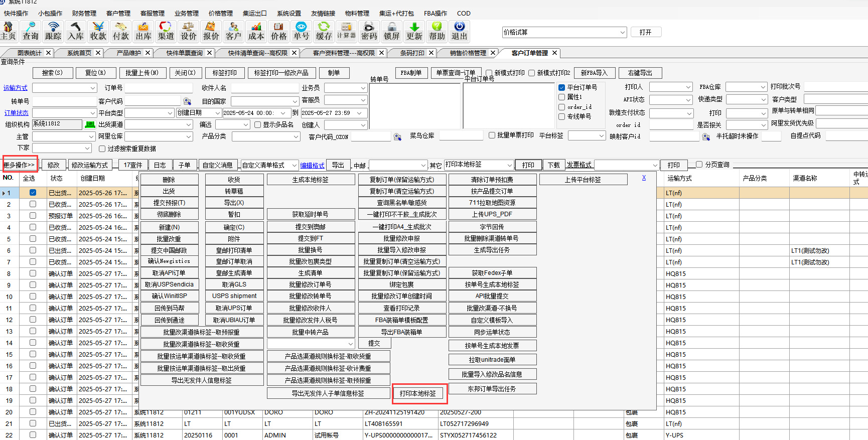Open the 平台类型 dropdown
This screenshot has width=868, height=440.
170,113
